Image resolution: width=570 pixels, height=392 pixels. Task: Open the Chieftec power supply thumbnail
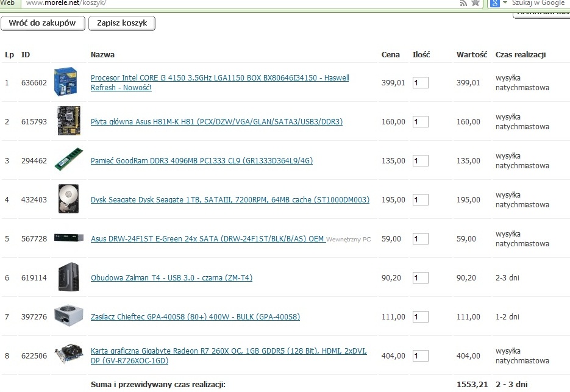[x=69, y=315]
